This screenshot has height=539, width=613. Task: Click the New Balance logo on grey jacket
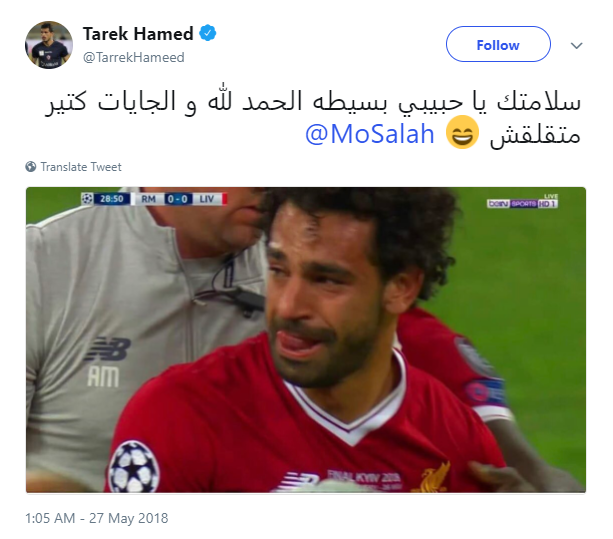(x=109, y=349)
